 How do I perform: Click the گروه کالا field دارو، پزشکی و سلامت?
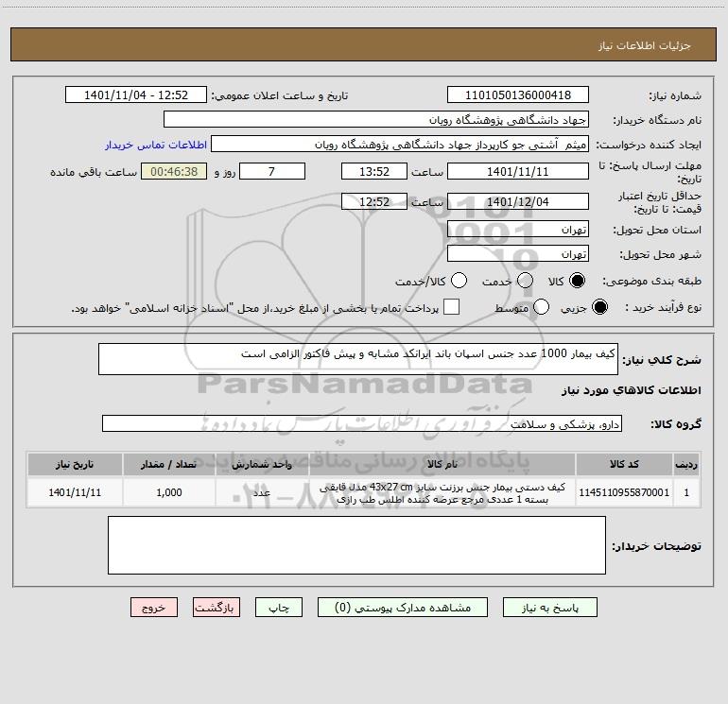point(362,423)
